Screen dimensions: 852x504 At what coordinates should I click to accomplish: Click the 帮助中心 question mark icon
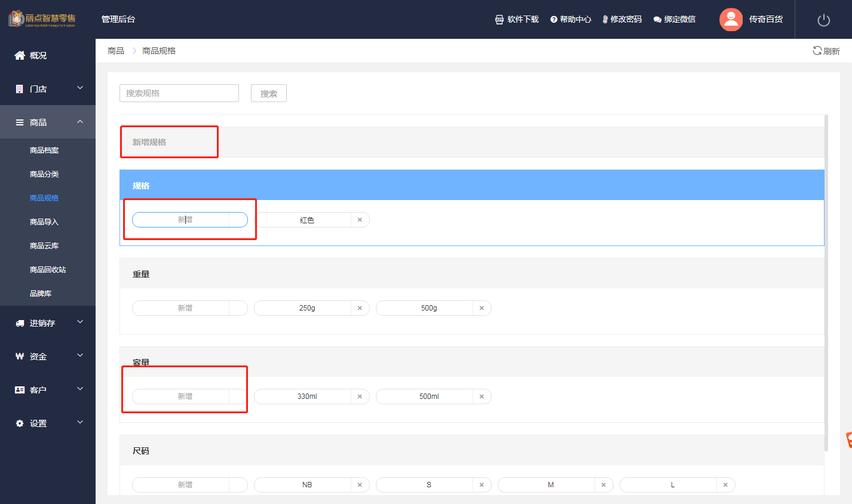[554, 20]
